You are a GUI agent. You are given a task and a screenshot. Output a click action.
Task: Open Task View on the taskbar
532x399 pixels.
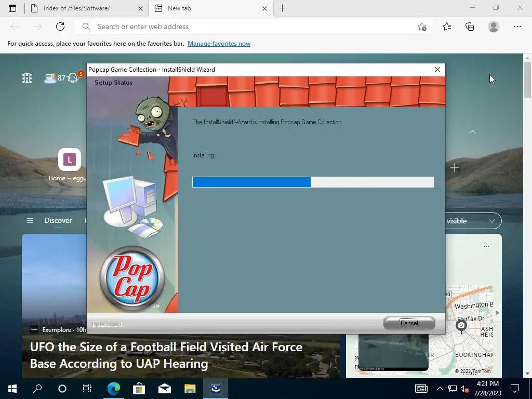(x=87, y=389)
